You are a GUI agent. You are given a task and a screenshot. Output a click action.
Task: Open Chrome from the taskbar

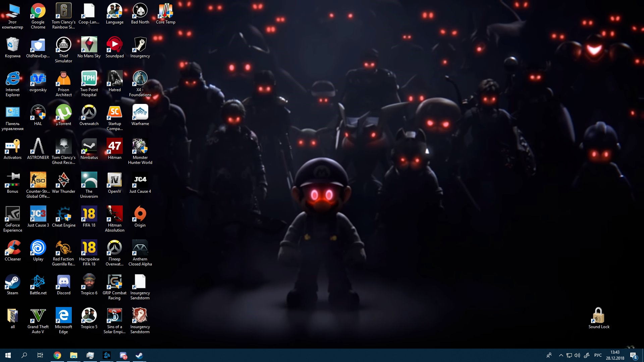(57, 355)
